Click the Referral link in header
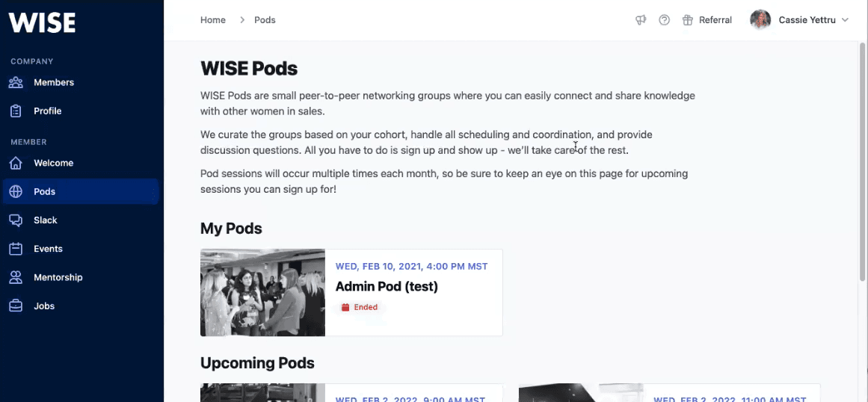Image resolution: width=868 pixels, height=402 pixels. click(x=715, y=20)
